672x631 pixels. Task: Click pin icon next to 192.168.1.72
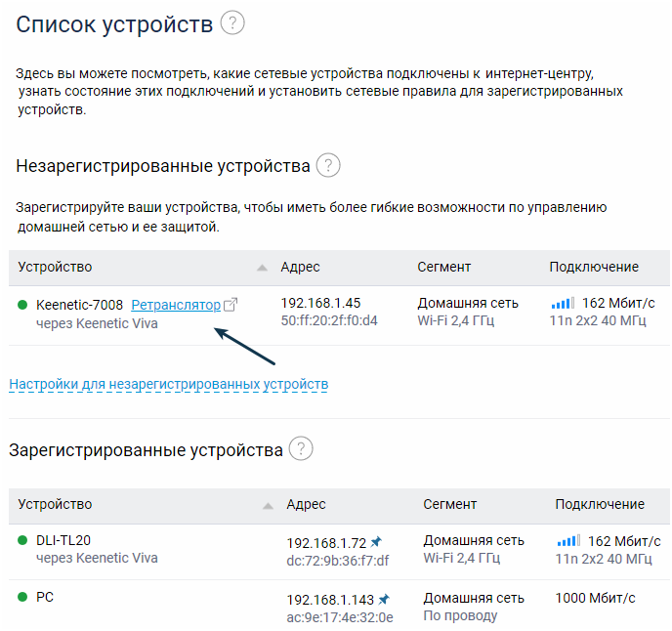377,542
